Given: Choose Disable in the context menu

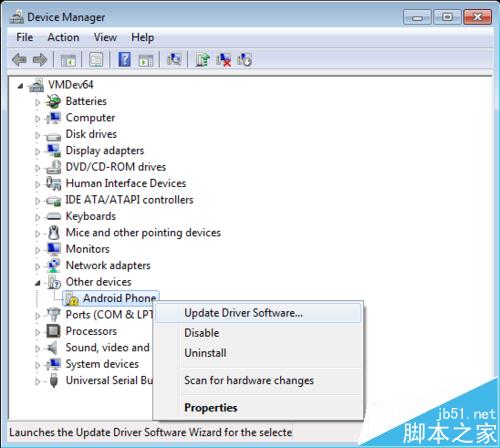Looking at the screenshot, I should click(x=258, y=333).
